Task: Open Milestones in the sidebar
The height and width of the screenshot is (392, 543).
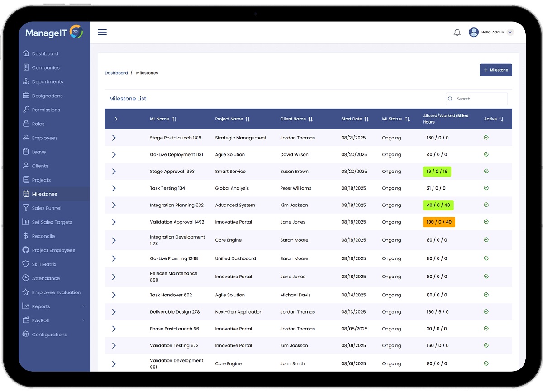Action: tap(54, 194)
